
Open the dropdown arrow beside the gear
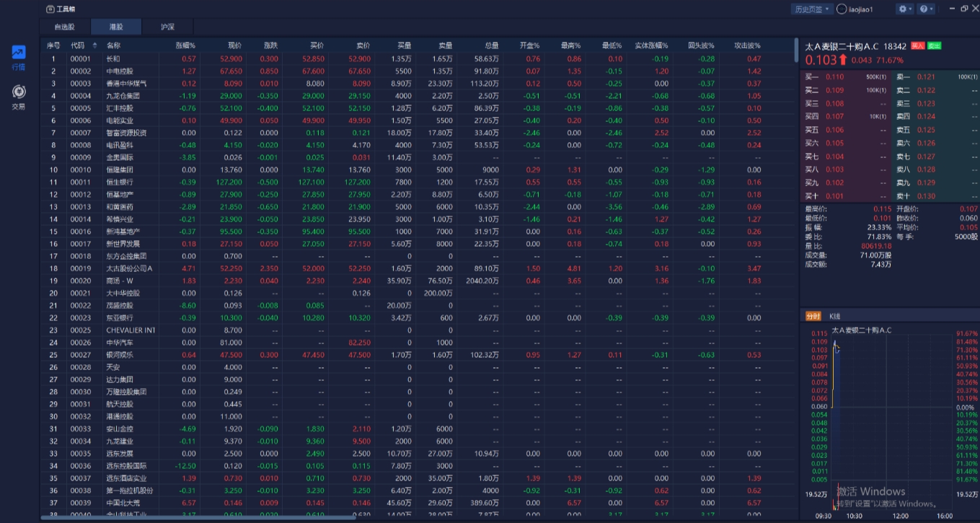(x=911, y=9)
